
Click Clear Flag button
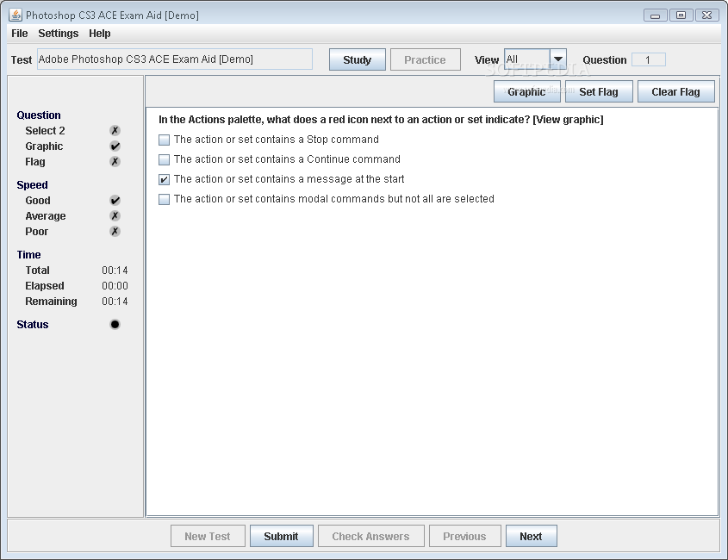click(675, 91)
